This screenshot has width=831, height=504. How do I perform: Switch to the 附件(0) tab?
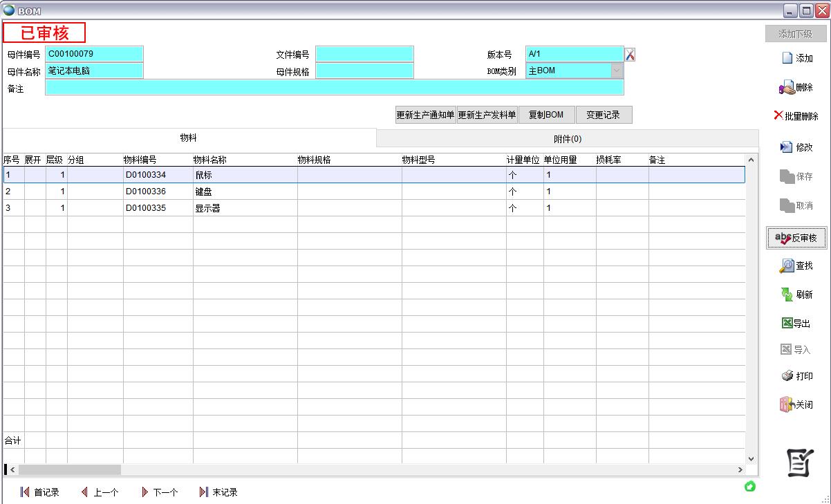click(x=567, y=138)
